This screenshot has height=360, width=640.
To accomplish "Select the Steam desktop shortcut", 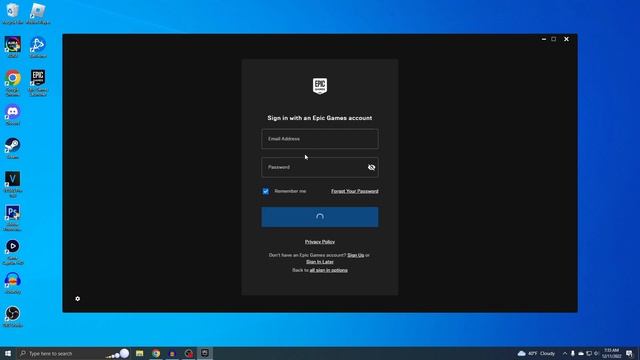I will click(13, 149).
